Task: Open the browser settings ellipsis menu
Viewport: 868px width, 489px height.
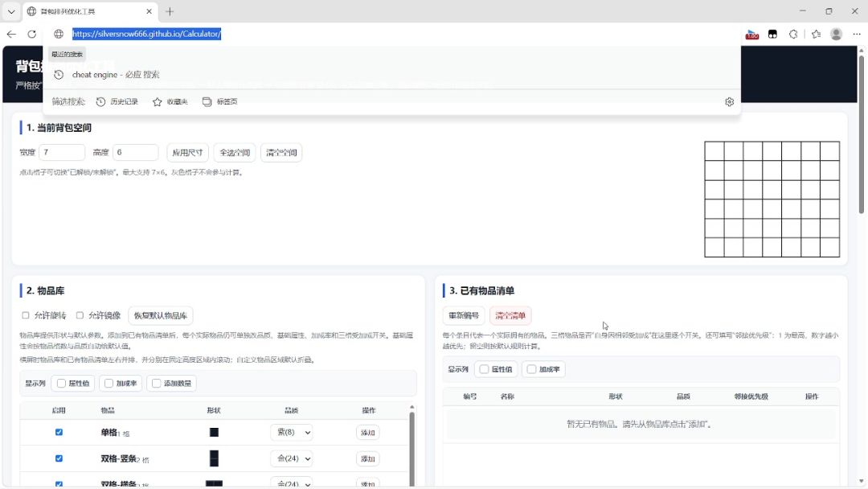Action: tap(857, 35)
